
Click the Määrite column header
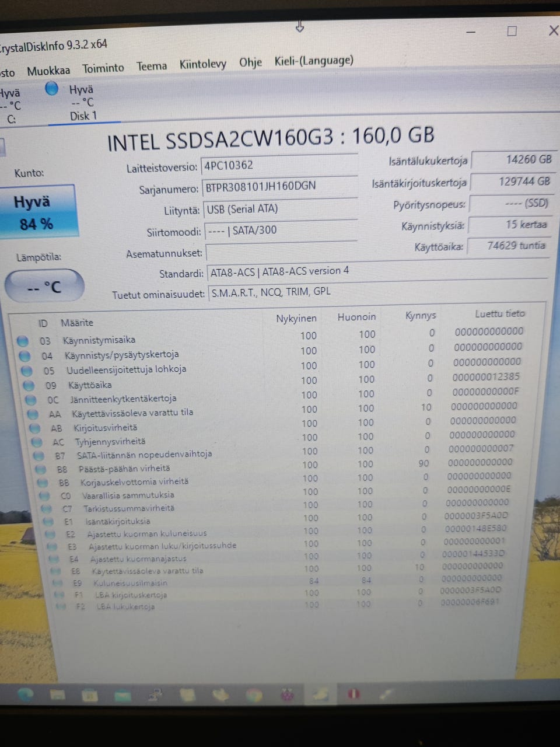coord(77,323)
